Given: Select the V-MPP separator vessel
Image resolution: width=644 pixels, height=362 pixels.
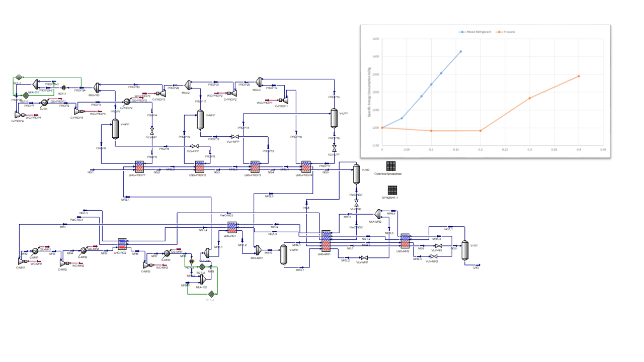Looking at the screenshot, I should point(199,120).
